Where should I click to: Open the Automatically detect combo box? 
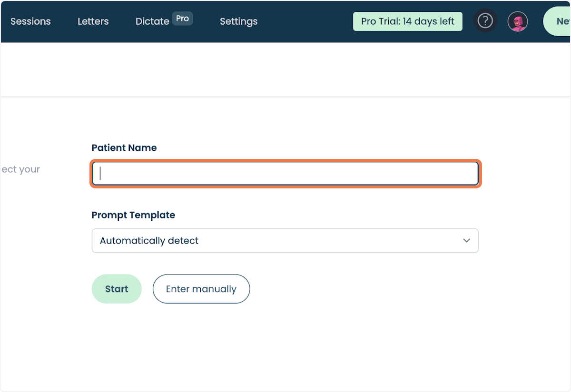pos(285,241)
